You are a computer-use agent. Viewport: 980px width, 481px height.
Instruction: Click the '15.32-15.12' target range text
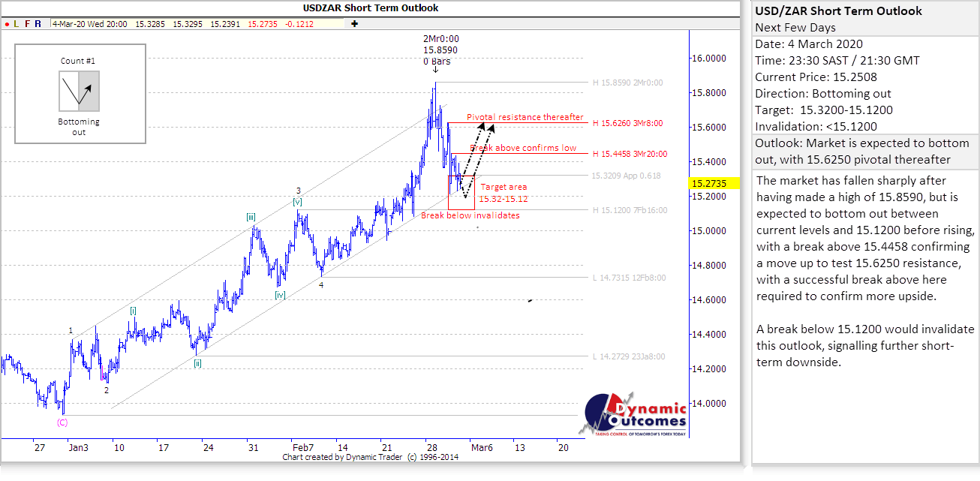click(x=504, y=199)
